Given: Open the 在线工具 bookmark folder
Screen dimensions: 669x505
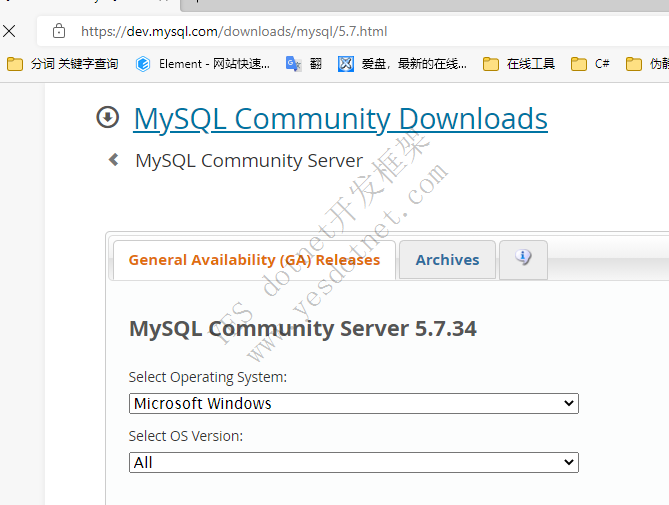Looking at the screenshot, I should tap(519, 64).
